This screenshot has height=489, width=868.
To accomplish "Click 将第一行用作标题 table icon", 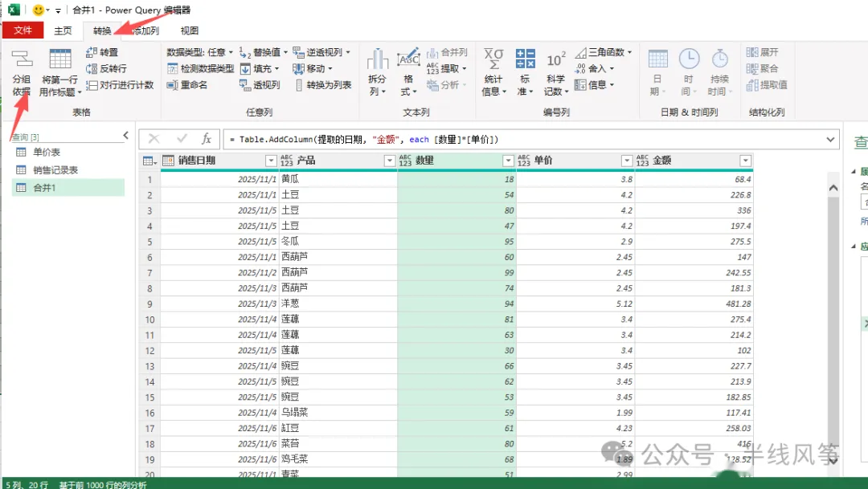I will click(x=60, y=59).
